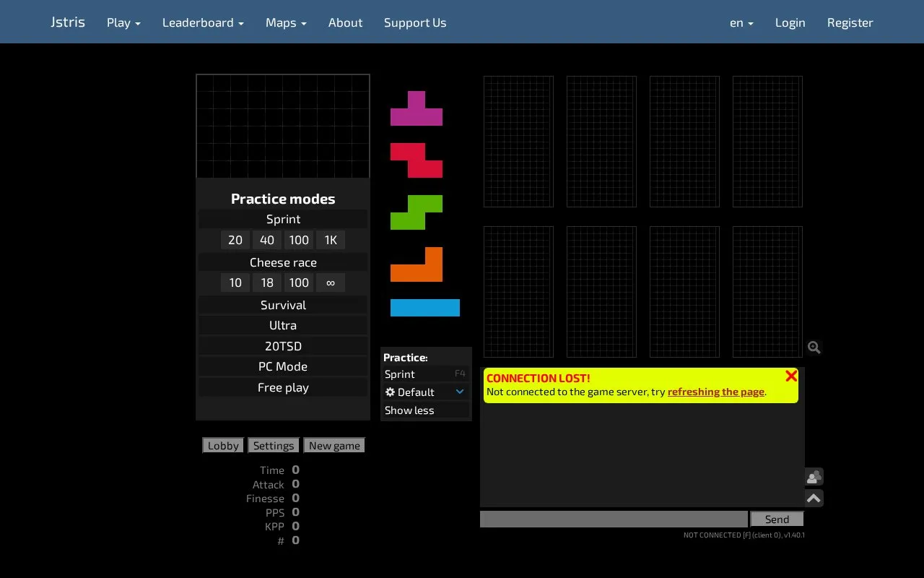Focus the chat message input field
This screenshot has width=924, height=578.
click(614, 519)
